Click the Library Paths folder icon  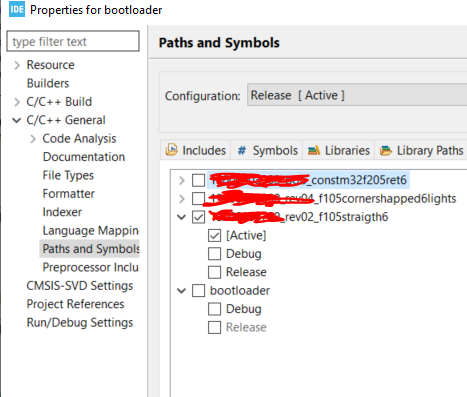pyautogui.click(x=386, y=151)
